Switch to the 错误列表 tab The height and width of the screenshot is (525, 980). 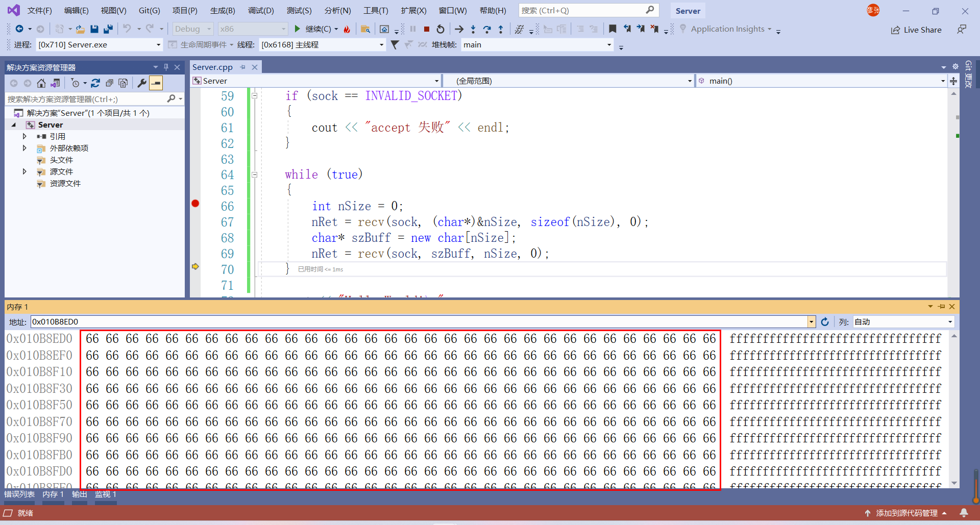click(19, 494)
